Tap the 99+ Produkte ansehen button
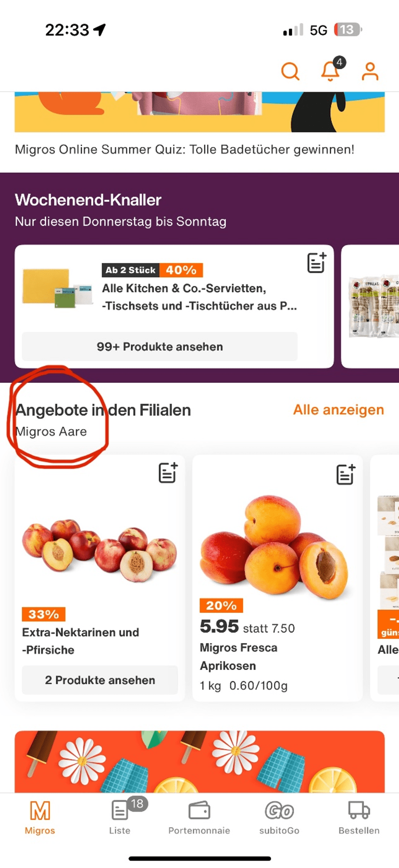This screenshot has height=868, width=399. click(160, 346)
